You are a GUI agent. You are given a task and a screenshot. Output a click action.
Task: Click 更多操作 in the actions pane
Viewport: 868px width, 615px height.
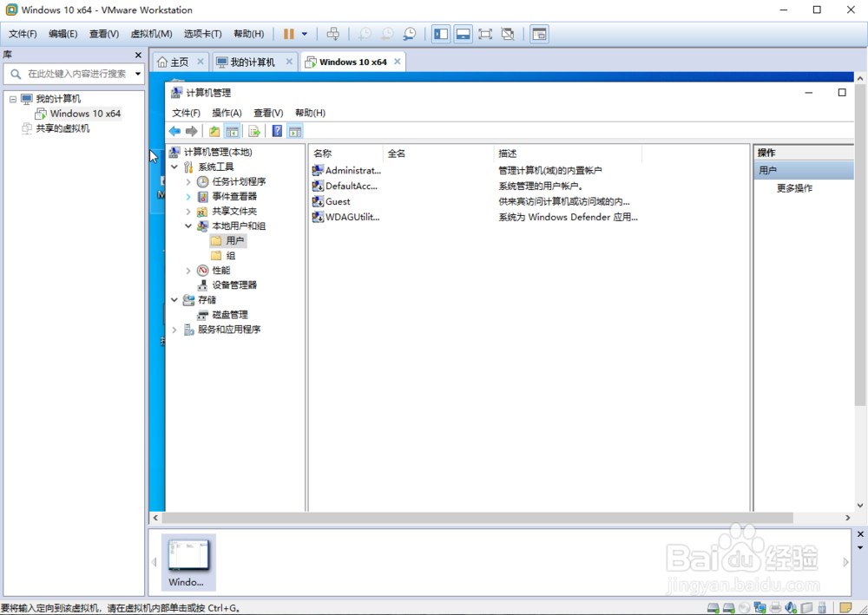(x=794, y=188)
